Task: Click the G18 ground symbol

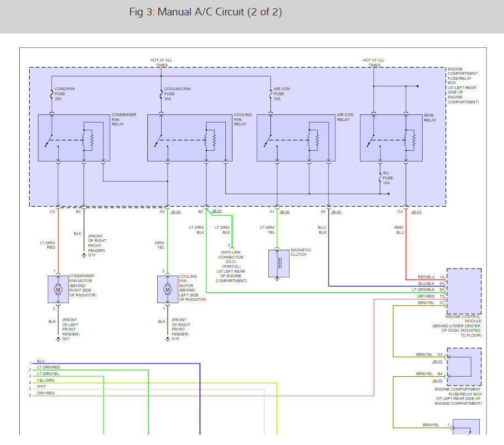Action: (168, 339)
